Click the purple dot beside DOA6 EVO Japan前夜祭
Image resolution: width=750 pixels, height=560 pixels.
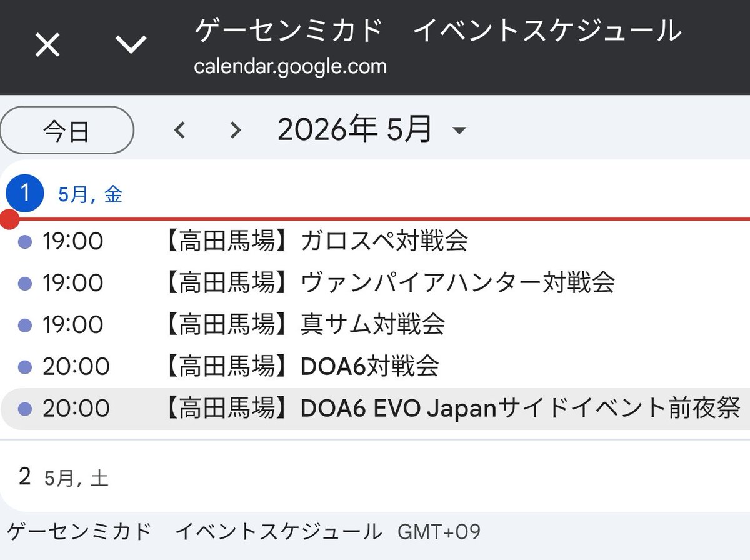pos(24,408)
